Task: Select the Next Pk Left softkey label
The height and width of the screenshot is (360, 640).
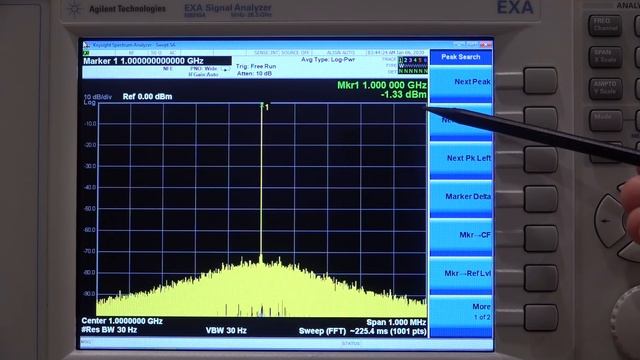Action: pos(469,158)
